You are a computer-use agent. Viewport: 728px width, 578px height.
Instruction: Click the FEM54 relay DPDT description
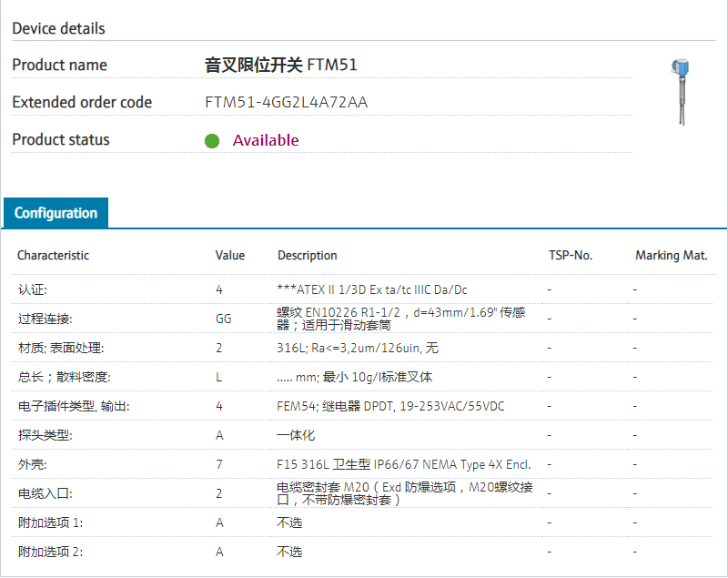(x=390, y=406)
